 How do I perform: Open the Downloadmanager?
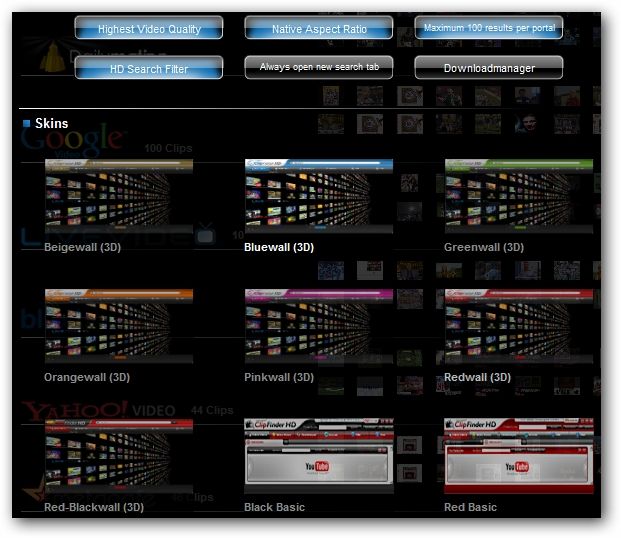(489, 68)
